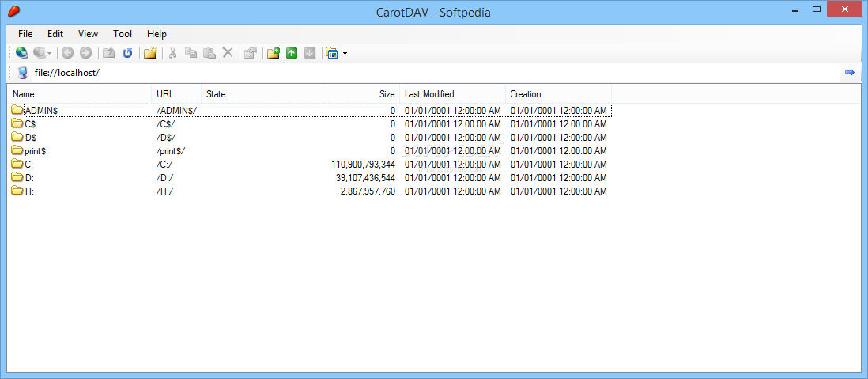Image resolution: width=868 pixels, height=379 pixels.
Task: Close the CarotDAV window
Action: pos(844,9)
